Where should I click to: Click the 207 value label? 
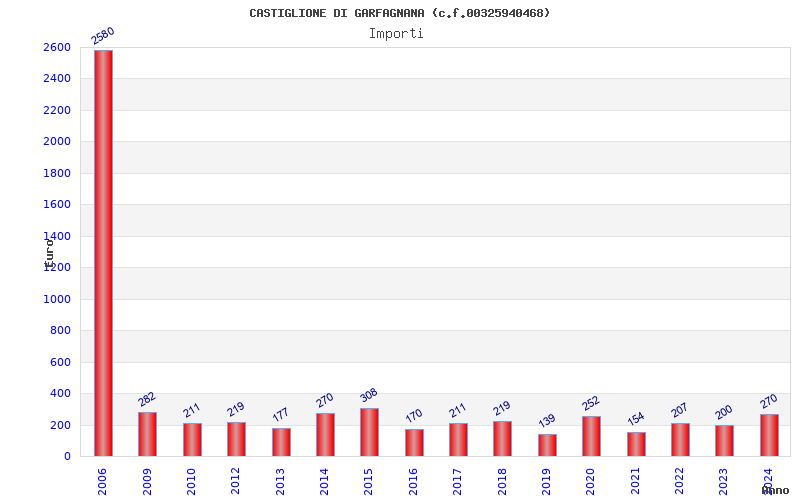[x=680, y=410]
